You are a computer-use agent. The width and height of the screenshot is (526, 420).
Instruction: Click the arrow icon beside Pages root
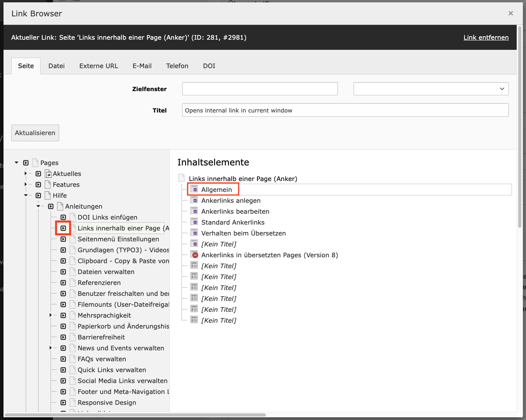click(26, 163)
